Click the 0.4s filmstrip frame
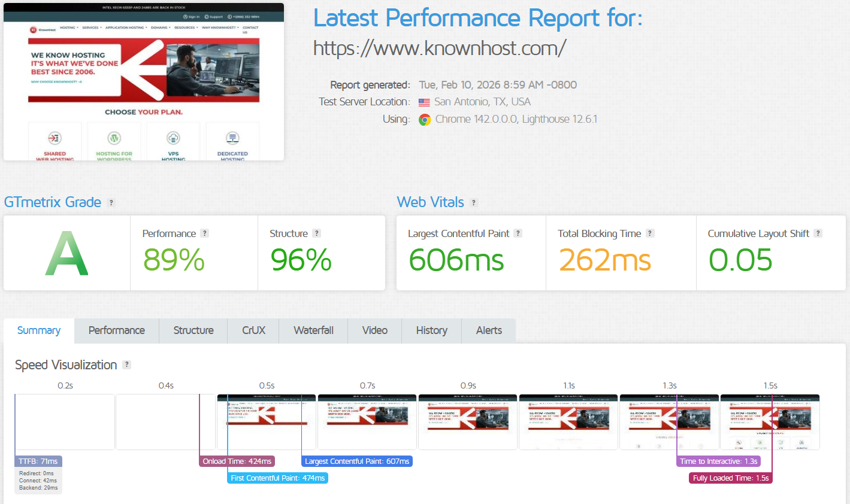Viewport: 850px width, 504px height. (165, 422)
